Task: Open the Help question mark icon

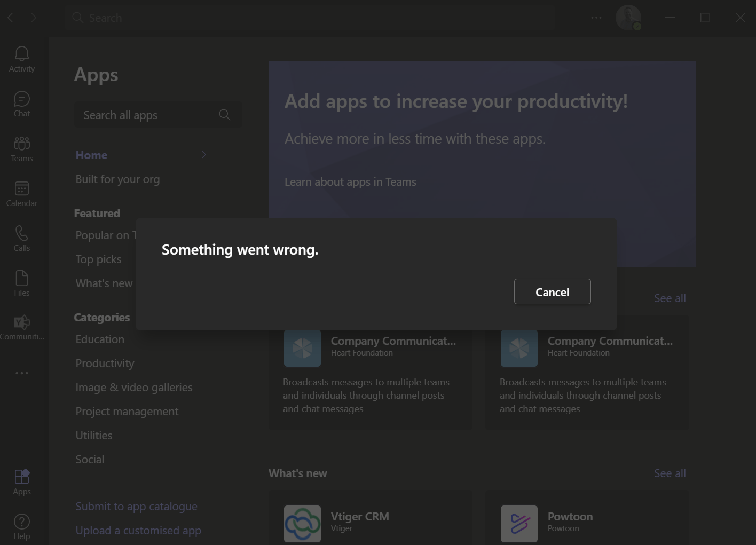Action: point(22,522)
